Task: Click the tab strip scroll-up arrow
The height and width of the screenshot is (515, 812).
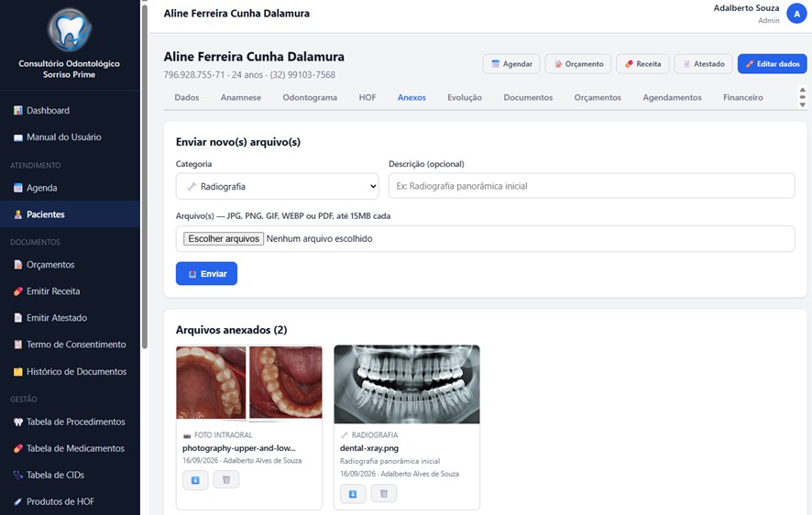Action: click(x=802, y=90)
